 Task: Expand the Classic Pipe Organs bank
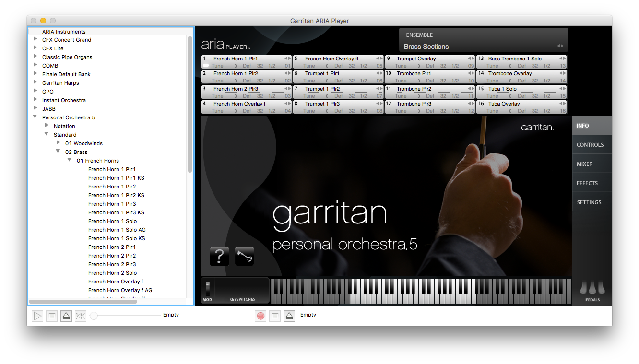[35, 57]
